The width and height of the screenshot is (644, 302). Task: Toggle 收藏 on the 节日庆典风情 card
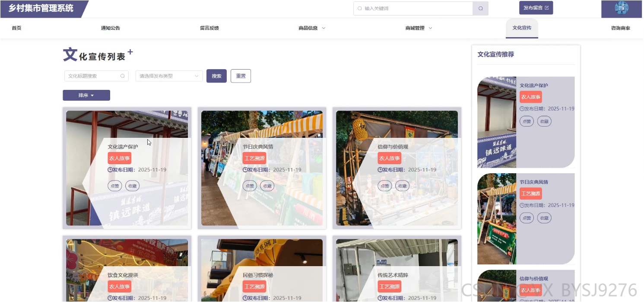tap(267, 186)
